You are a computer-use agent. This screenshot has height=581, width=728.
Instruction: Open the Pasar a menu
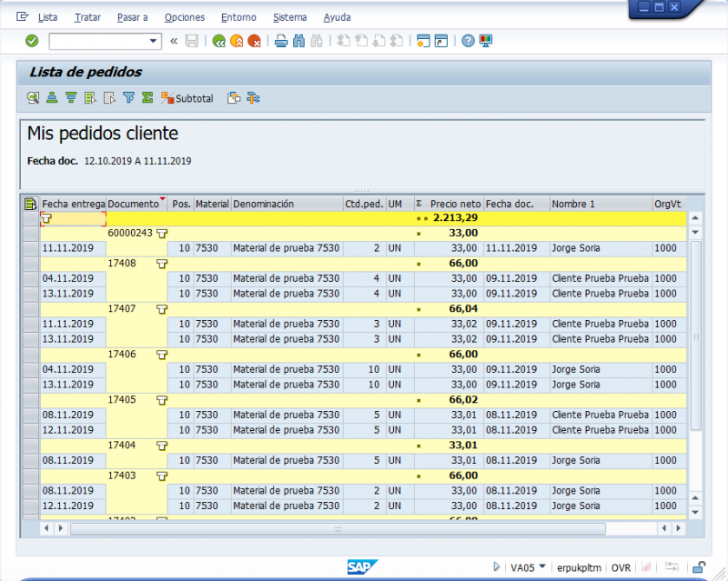pos(133,17)
